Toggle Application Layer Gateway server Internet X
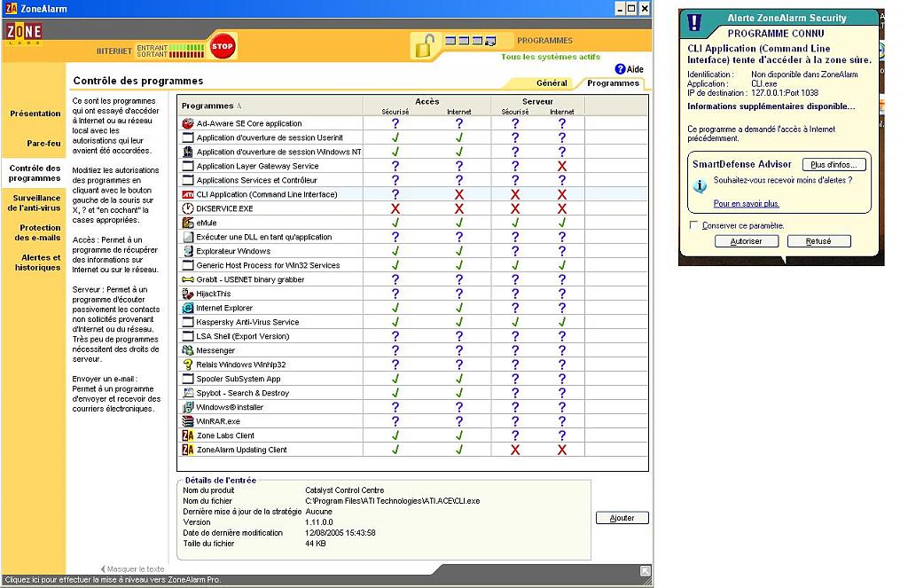The width and height of the screenshot is (908, 588). 561,166
